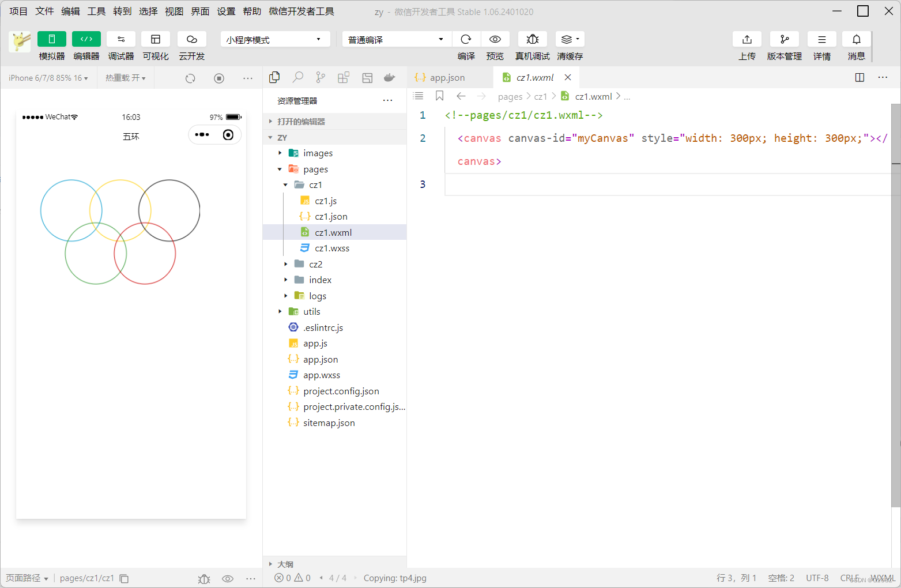Collapse the cz1 folder
Screen dimensions: 901x588
pyautogui.click(x=334, y=185)
